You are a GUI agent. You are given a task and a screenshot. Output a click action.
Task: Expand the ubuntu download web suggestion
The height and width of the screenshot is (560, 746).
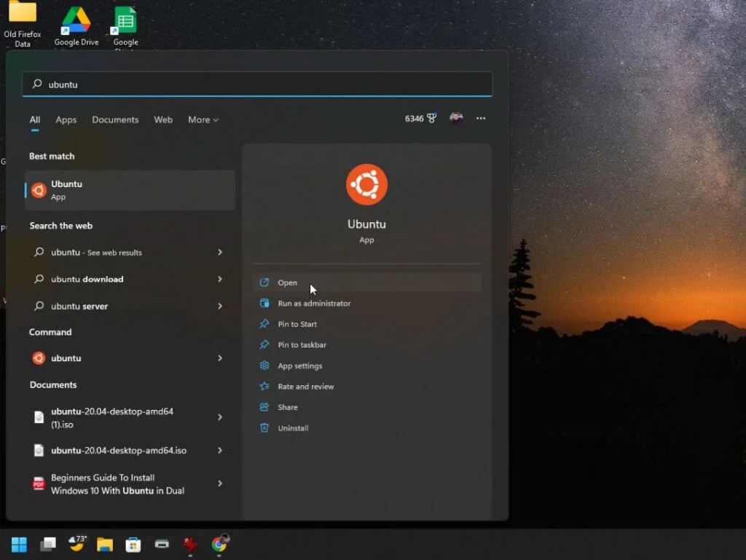coord(93,279)
